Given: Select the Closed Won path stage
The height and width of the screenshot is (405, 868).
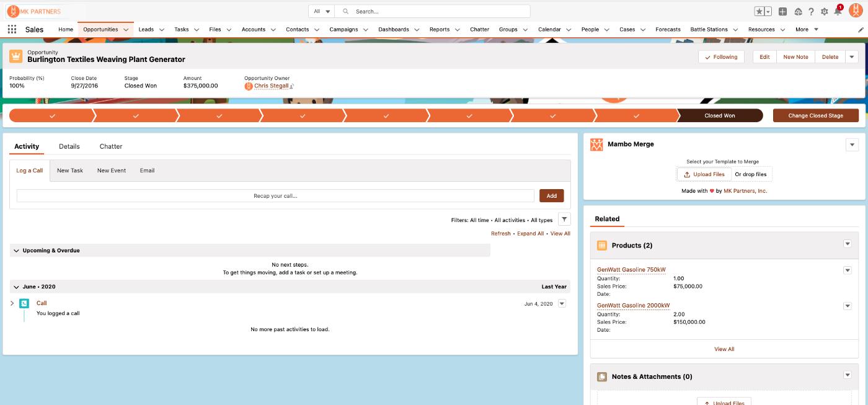Looking at the screenshot, I should (719, 115).
